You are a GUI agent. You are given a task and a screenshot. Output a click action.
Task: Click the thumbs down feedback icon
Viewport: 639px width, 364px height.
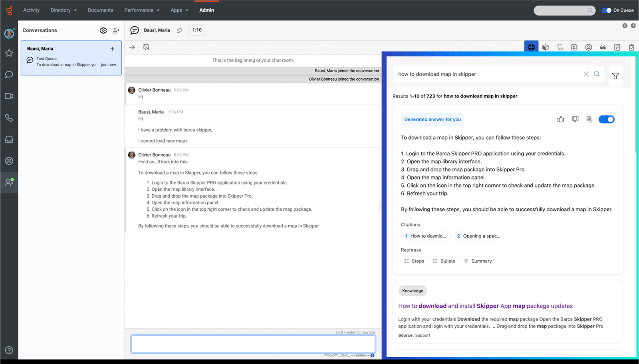[575, 119]
